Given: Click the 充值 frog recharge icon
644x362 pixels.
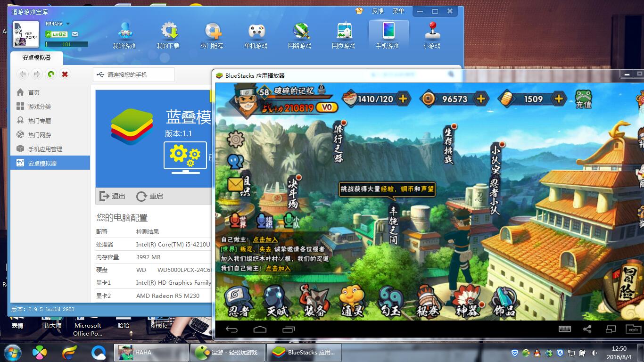Looking at the screenshot, I should [x=583, y=99].
